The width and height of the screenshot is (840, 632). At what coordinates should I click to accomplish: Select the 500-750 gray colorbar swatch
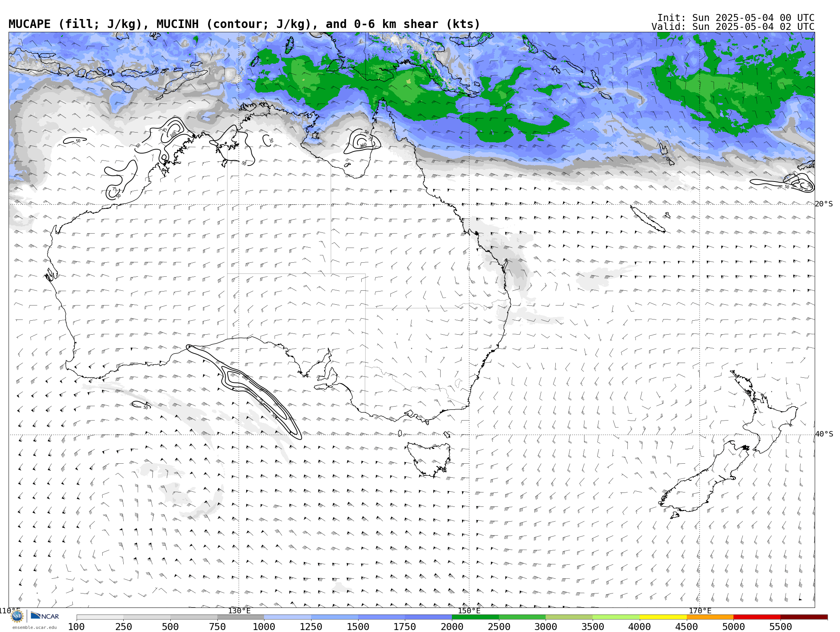[x=194, y=617]
